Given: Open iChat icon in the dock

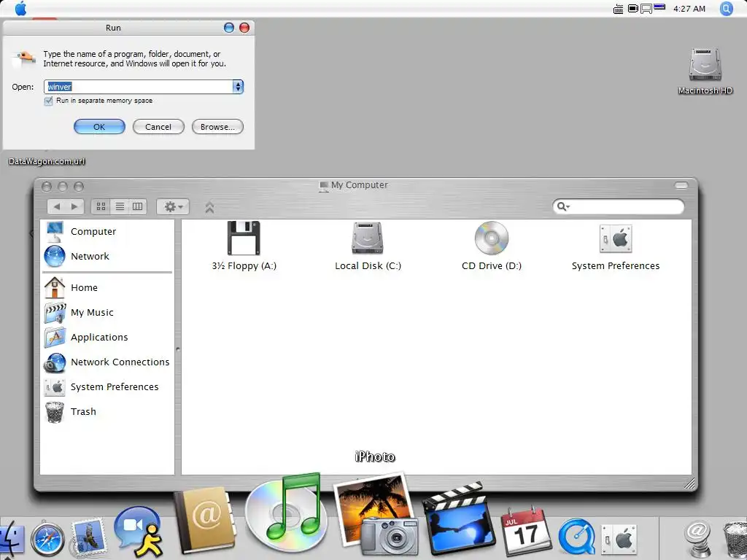Looking at the screenshot, I should (x=139, y=532).
